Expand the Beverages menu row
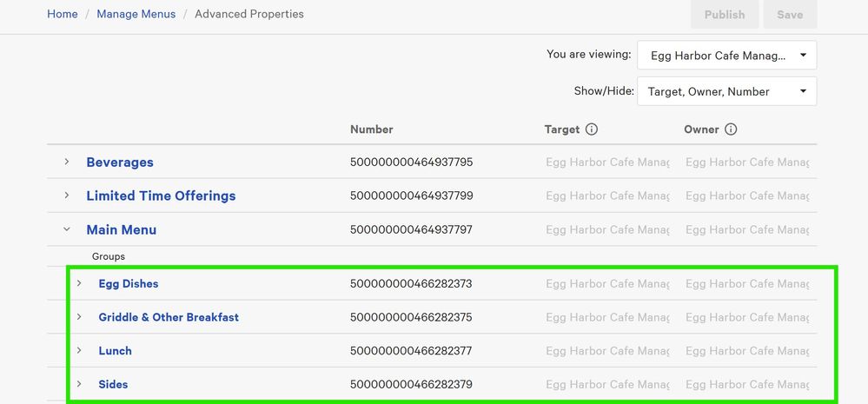This screenshot has height=404, width=868. click(67, 162)
